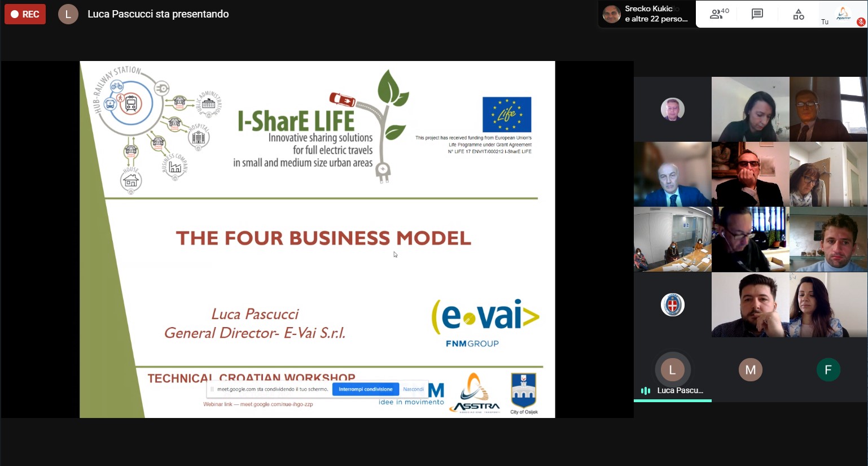The height and width of the screenshot is (466, 868).
Task: Click the red muted microphone badge on 'Tu'
Action: click(x=861, y=22)
